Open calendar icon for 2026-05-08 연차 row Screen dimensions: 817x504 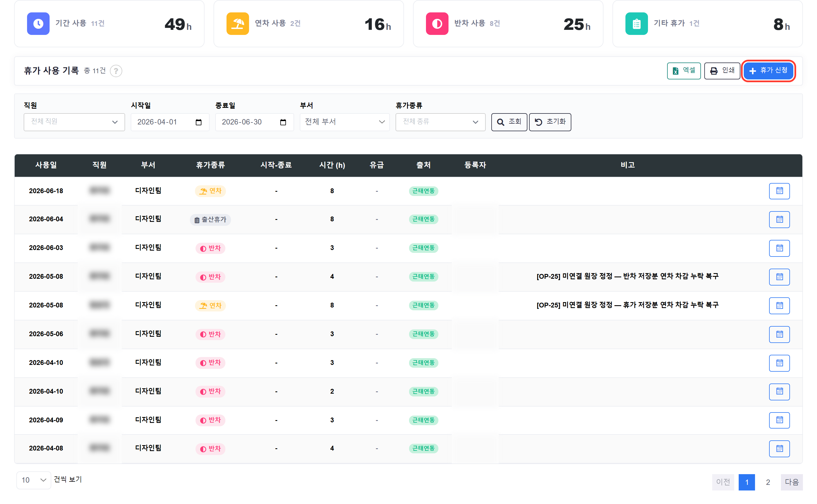pyautogui.click(x=779, y=305)
